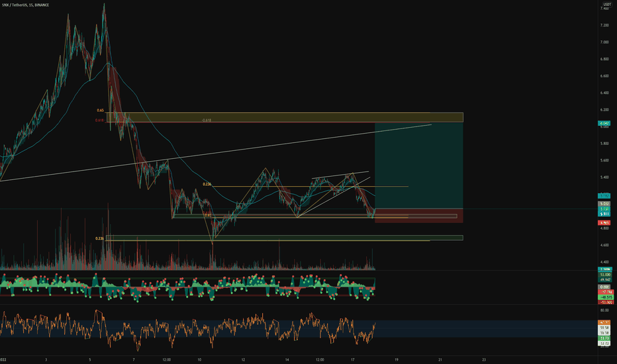Select the upper yellow 0.618–0.65 Fibonacci zone
Image resolution: width=617 pixels, height=364 pixels.
point(285,117)
